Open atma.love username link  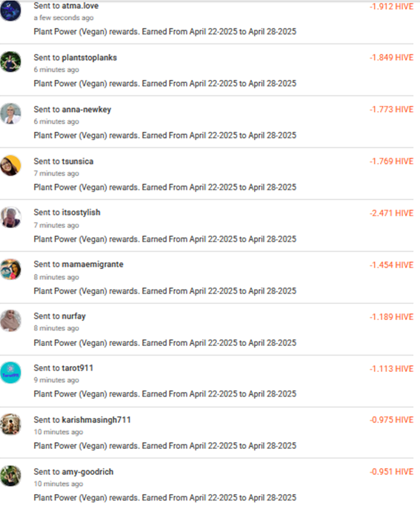[80, 6]
